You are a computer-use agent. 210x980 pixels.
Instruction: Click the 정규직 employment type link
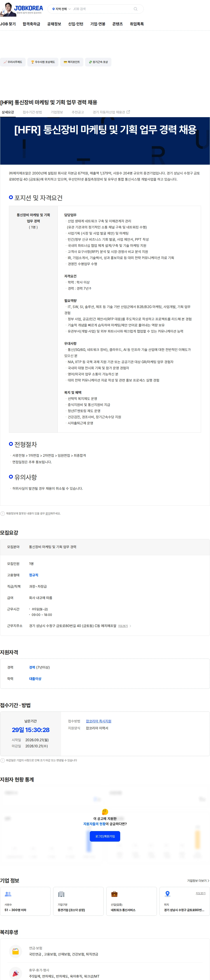click(33, 575)
